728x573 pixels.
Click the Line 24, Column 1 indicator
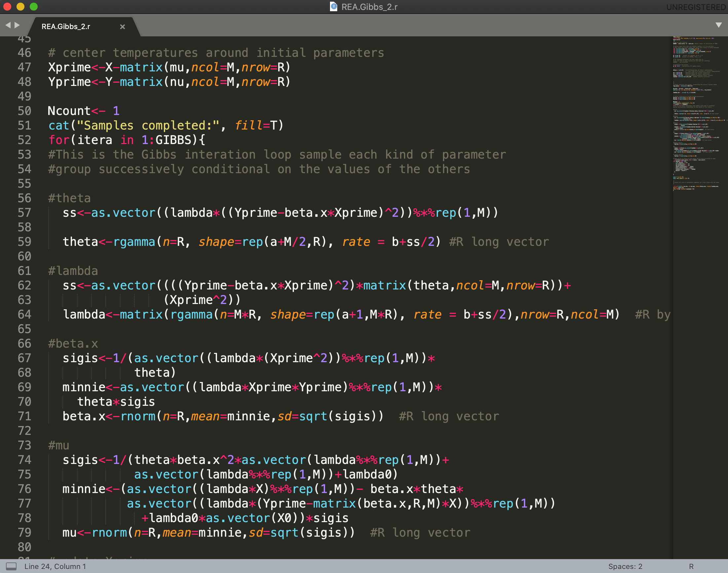pos(55,566)
